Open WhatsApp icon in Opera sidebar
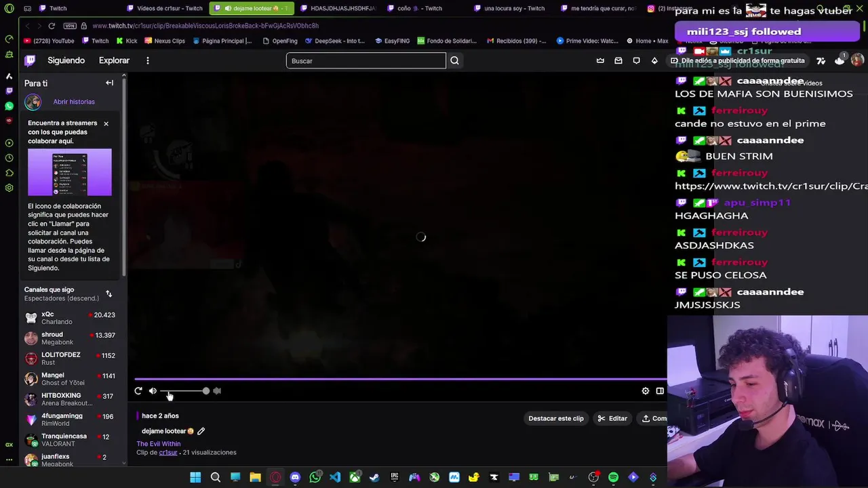Screen dimensions: 868x488 (9, 106)
